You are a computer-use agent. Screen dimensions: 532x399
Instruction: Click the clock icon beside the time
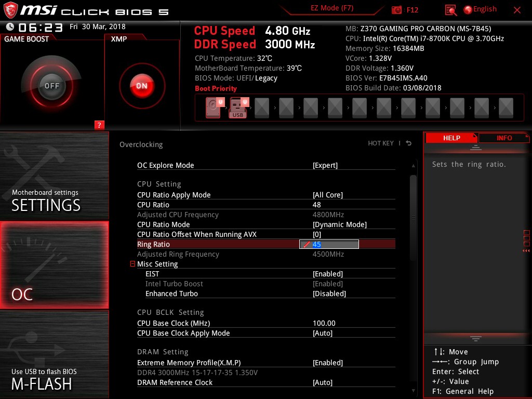[x=10, y=27]
